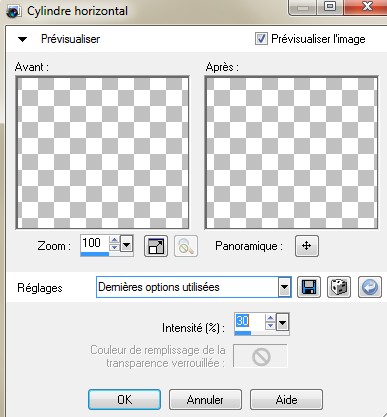
Task: Increase Zoom with the up arrow
Action: (114, 240)
